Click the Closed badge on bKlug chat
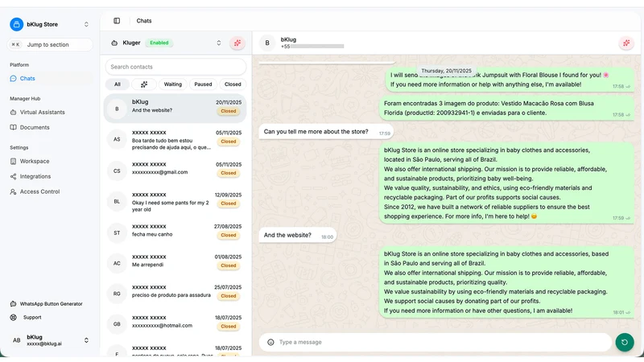The height and width of the screenshot is (362, 644). click(229, 111)
